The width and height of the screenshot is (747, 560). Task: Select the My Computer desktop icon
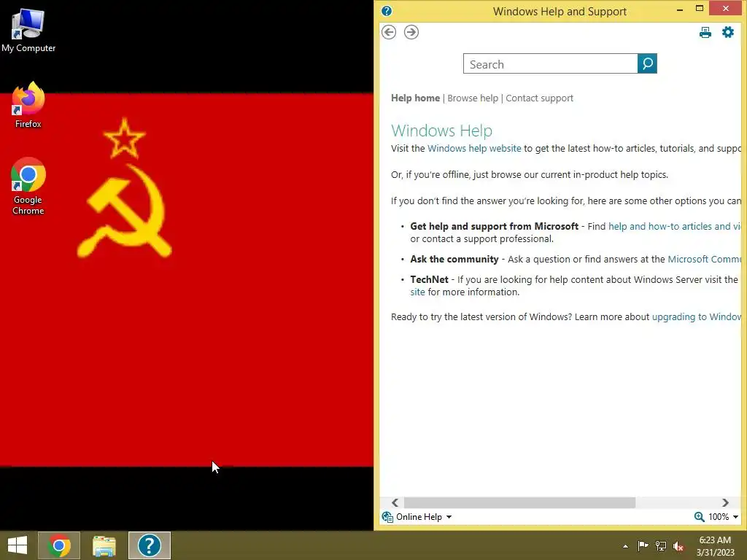pos(28,31)
